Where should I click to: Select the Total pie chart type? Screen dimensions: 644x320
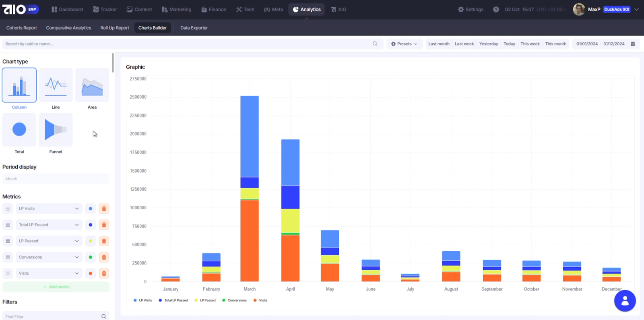pos(19,130)
